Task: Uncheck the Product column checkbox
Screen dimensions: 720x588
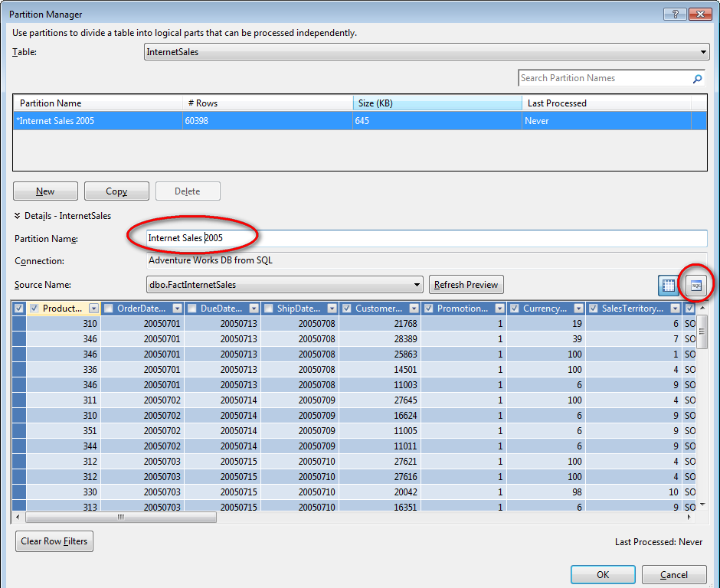Action: coord(34,309)
